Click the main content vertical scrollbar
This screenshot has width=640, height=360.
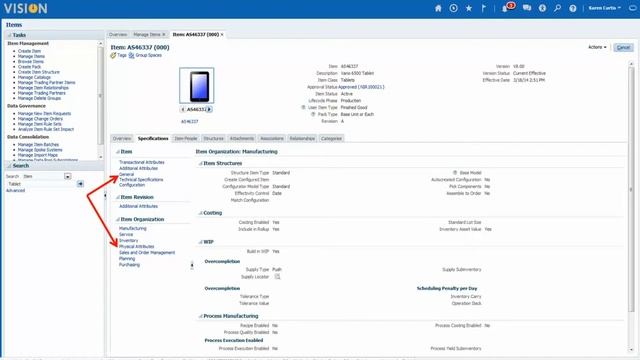tap(631, 189)
